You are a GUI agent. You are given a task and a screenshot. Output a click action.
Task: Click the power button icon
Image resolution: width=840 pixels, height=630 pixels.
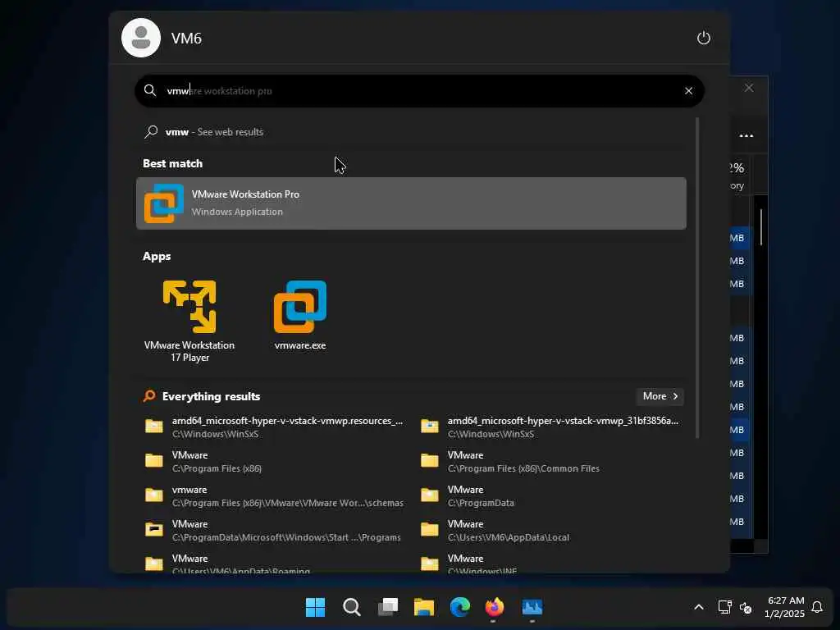pyautogui.click(x=703, y=38)
